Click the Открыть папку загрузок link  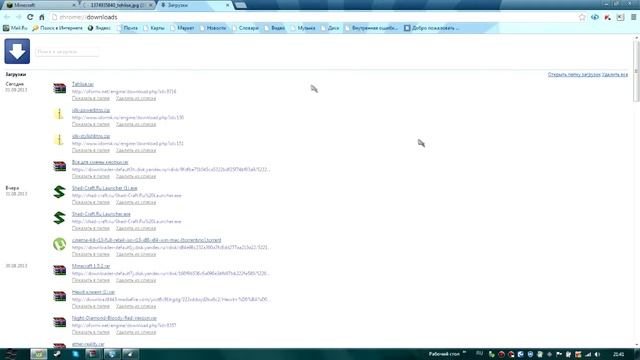pos(574,75)
